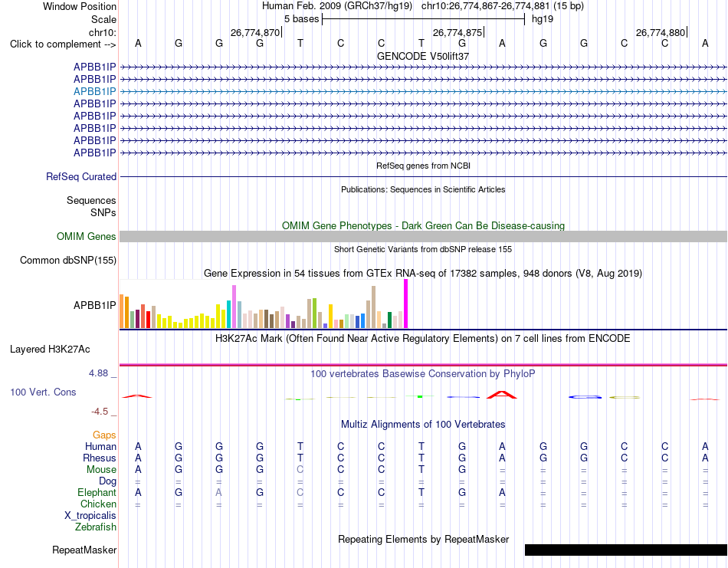Click the '5 bases' scale bar
The height and width of the screenshot is (568, 728).
pos(423,19)
